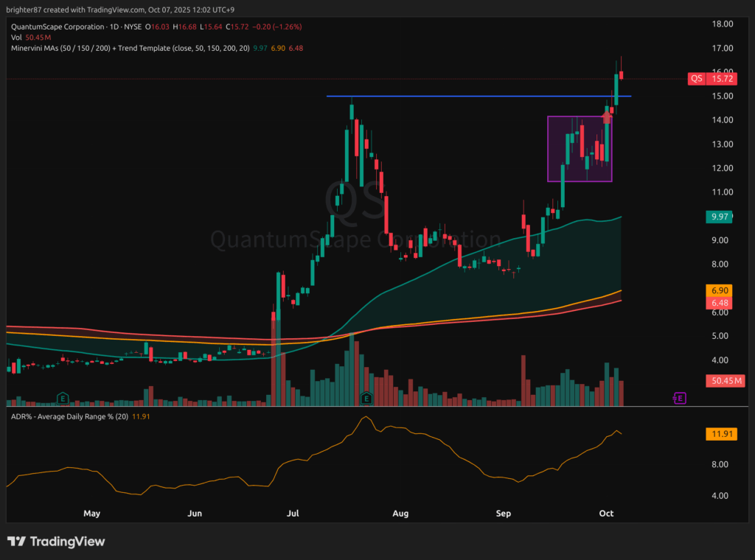Click the orange 6.90 moving average label
755x560 pixels.
tap(719, 292)
